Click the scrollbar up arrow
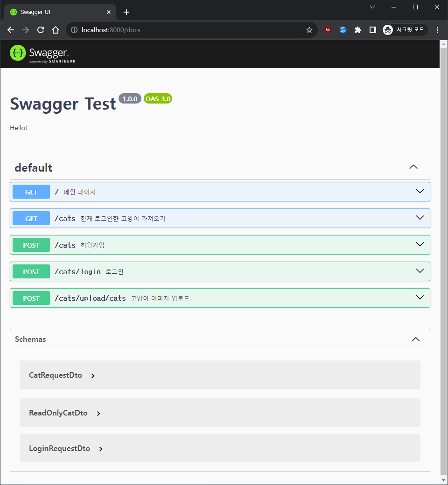Image resolution: width=448 pixels, height=485 pixels. [444, 44]
